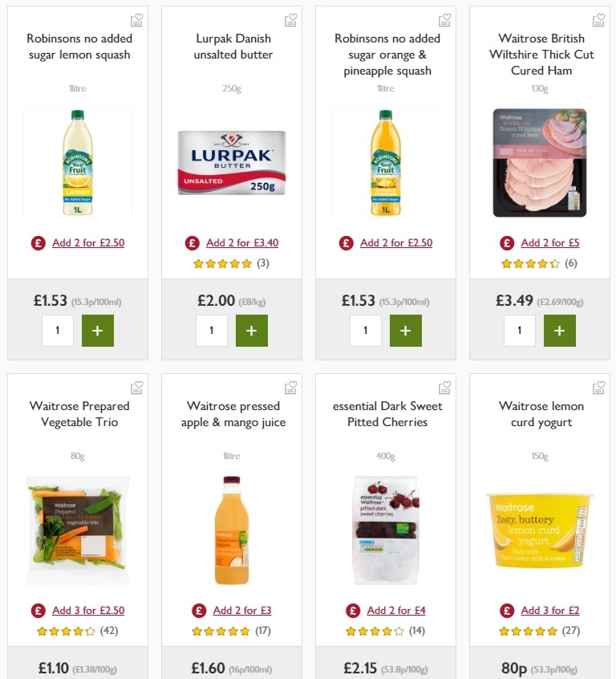Open the Add 2 for £2.50 squash offer
Screen dimensions: 616x679
[x=88, y=242]
